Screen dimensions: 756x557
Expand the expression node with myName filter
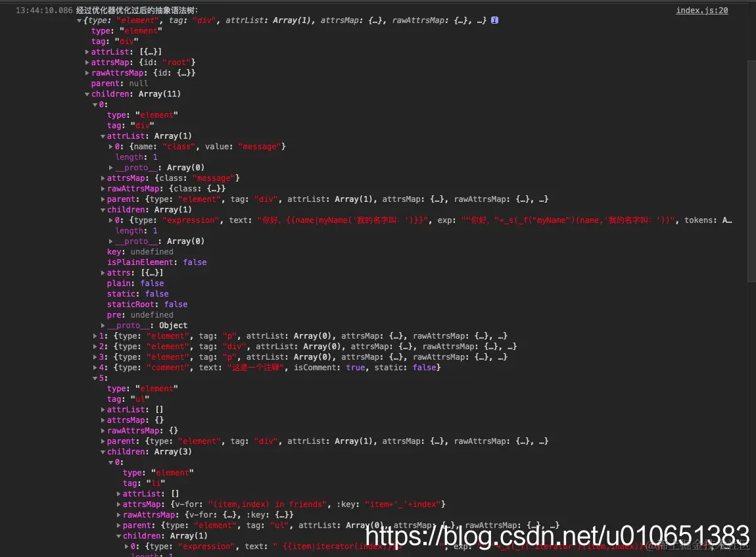coord(111,220)
